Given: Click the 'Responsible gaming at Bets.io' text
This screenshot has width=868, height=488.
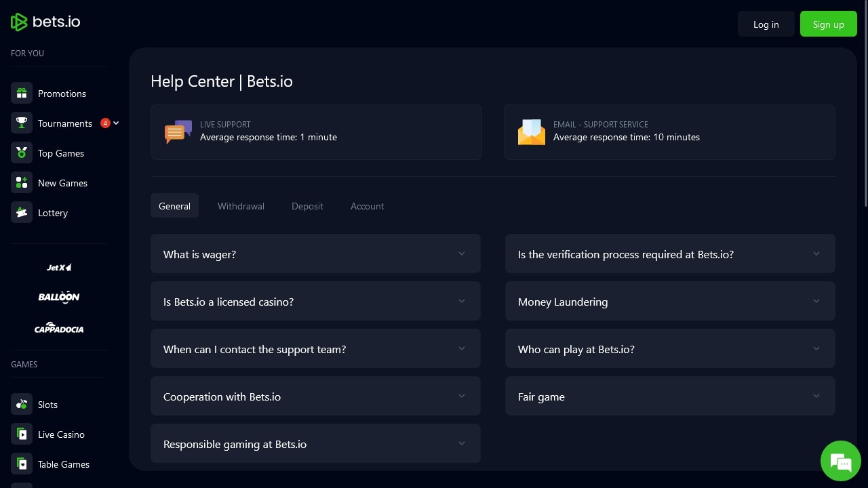Looking at the screenshot, I should coord(235,444).
